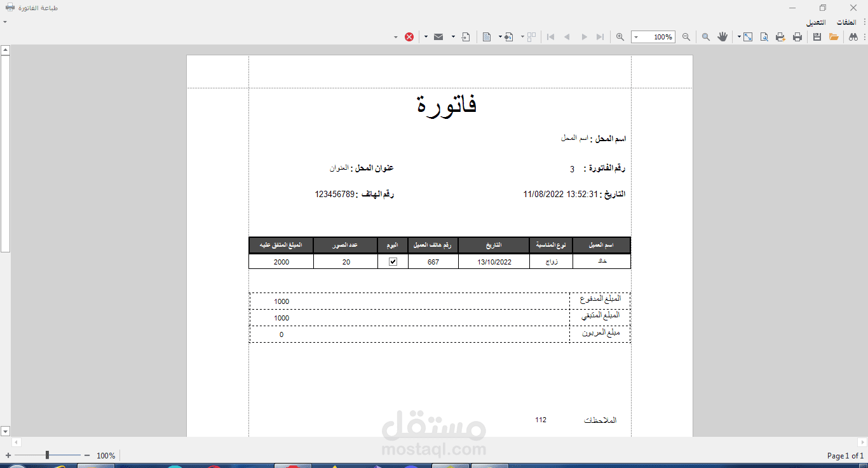Click the زواج cell in the table
Screen dimensions: 868x468
pos(551,261)
